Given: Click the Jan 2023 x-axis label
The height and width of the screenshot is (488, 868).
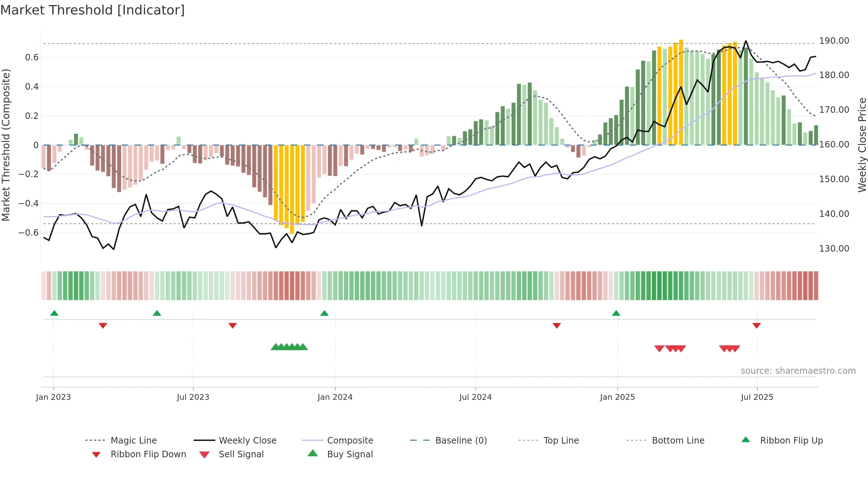Looking at the screenshot, I should coord(54,397).
